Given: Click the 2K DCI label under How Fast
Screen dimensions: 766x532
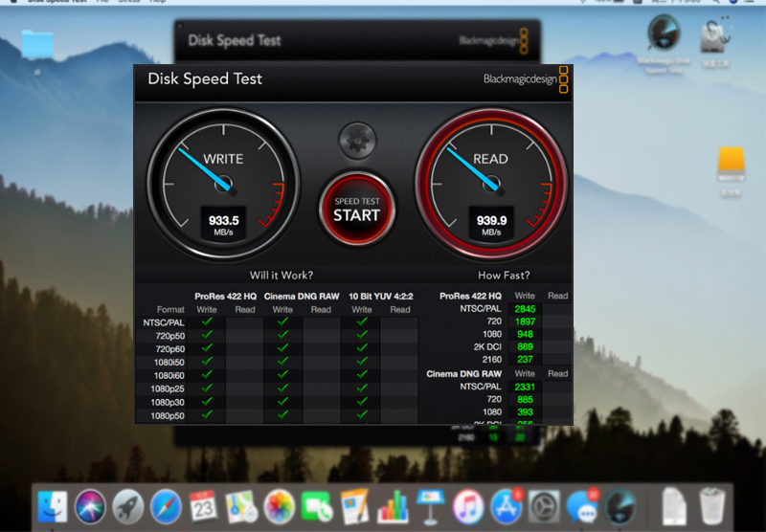Looking at the screenshot, I should (487, 346).
